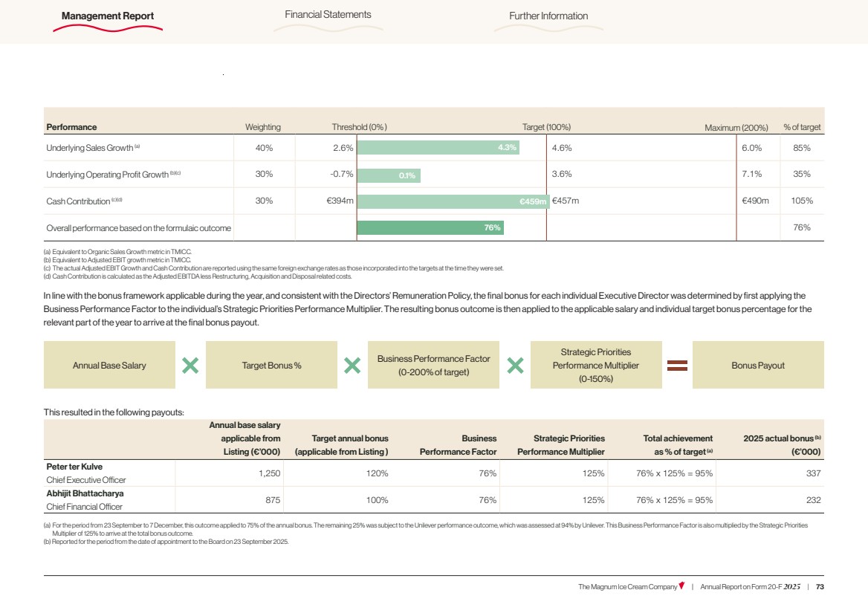Open the Management Report tab

pyautogui.click(x=108, y=16)
